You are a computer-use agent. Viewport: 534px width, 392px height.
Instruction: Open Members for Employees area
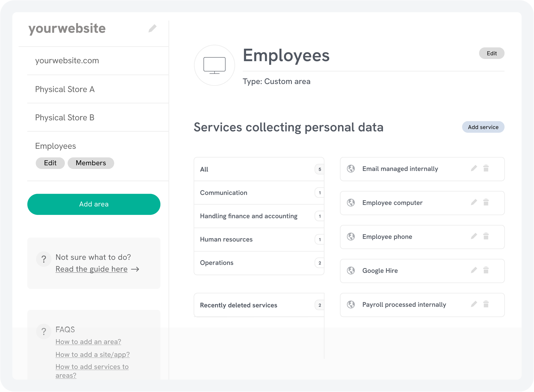point(91,163)
